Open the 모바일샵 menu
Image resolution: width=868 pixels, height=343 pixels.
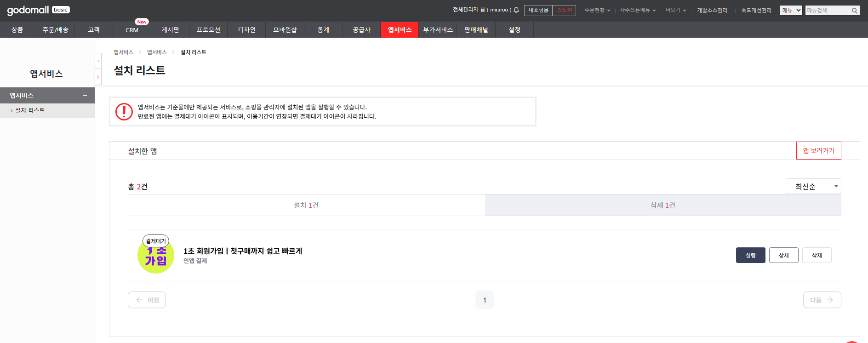click(x=285, y=29)
